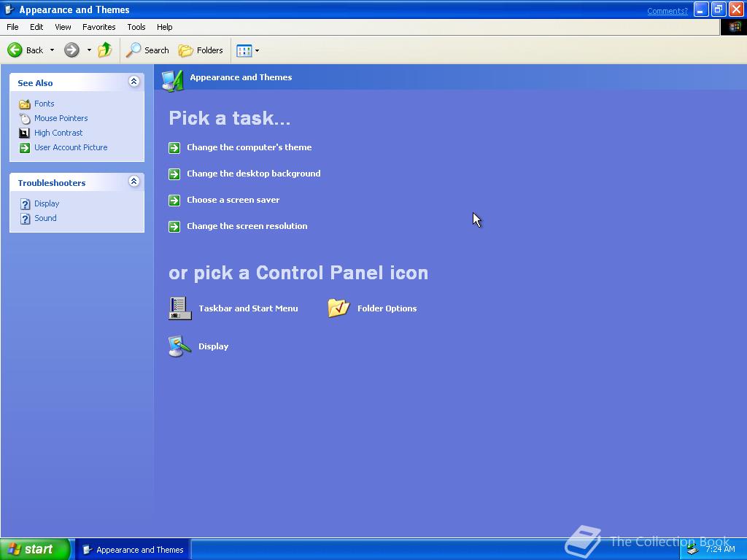
Task: Click the Comments? link
Action: click(x=667, y=11)
